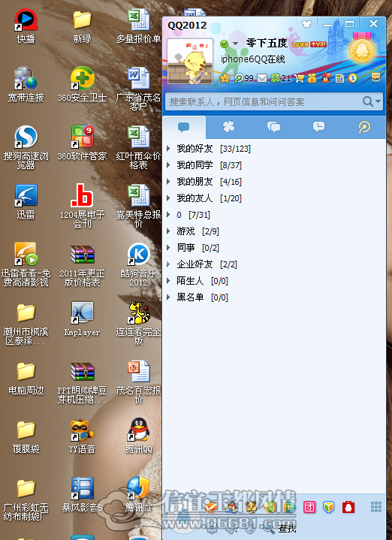Click the red VIP badge
Screen dimensions: 392x540
coord(318,44)
